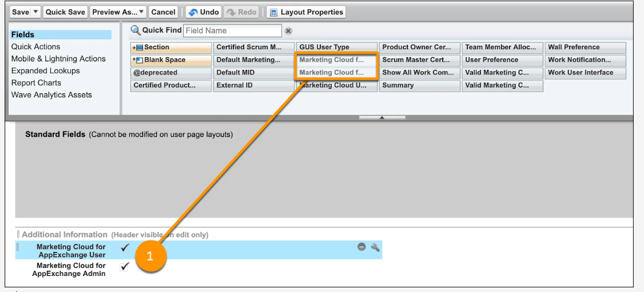
Task: Select the Default Marketing... field
Action: (x=254, y=60)
